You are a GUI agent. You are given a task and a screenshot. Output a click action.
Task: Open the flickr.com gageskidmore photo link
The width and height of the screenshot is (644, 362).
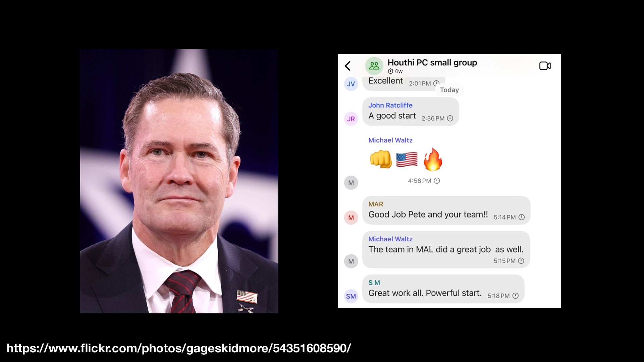coord(179,348)
